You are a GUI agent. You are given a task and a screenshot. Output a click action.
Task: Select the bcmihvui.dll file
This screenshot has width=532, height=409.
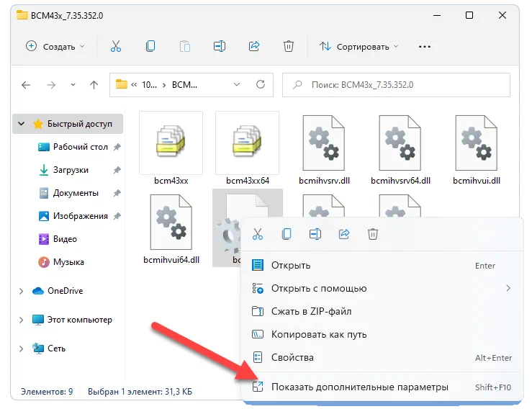[477, 150]
